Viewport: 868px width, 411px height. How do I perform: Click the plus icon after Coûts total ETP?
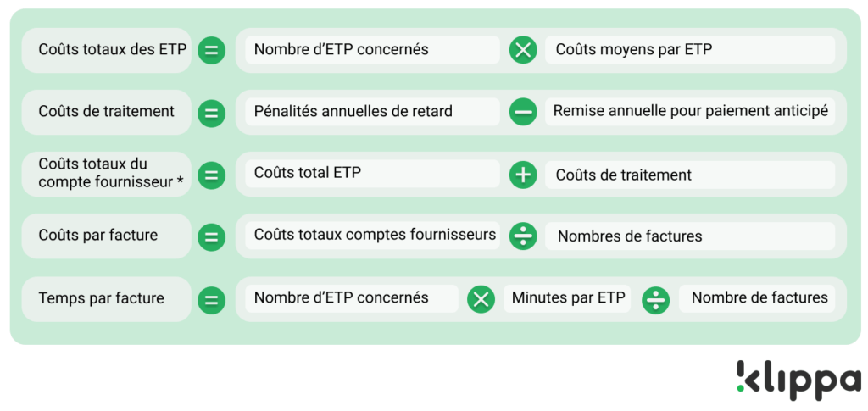(523, 175)
